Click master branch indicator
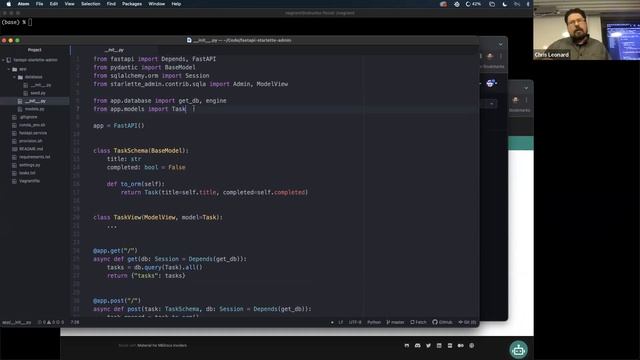640x360 pixels. coord(395,322)
